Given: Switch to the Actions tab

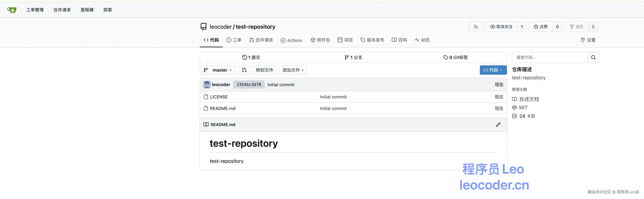Looking at the screenshot, I should coord(291,40).
